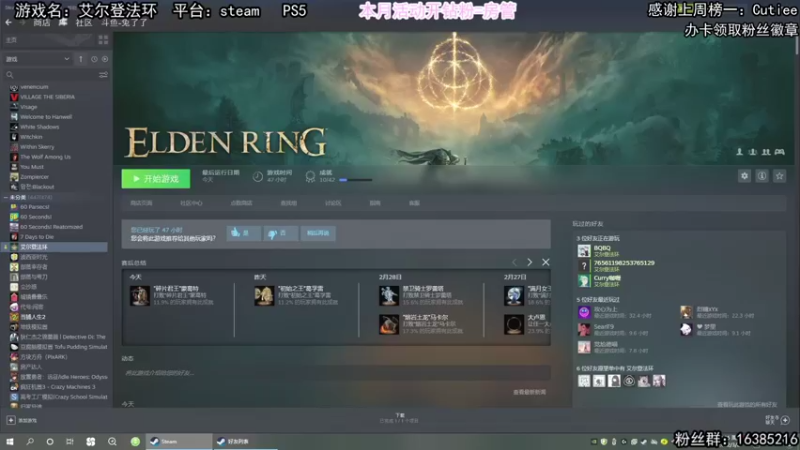Open friend BQBQ's avatar
Image resolution: width=800 pixels, height=450 pixels.
[584, 251]
